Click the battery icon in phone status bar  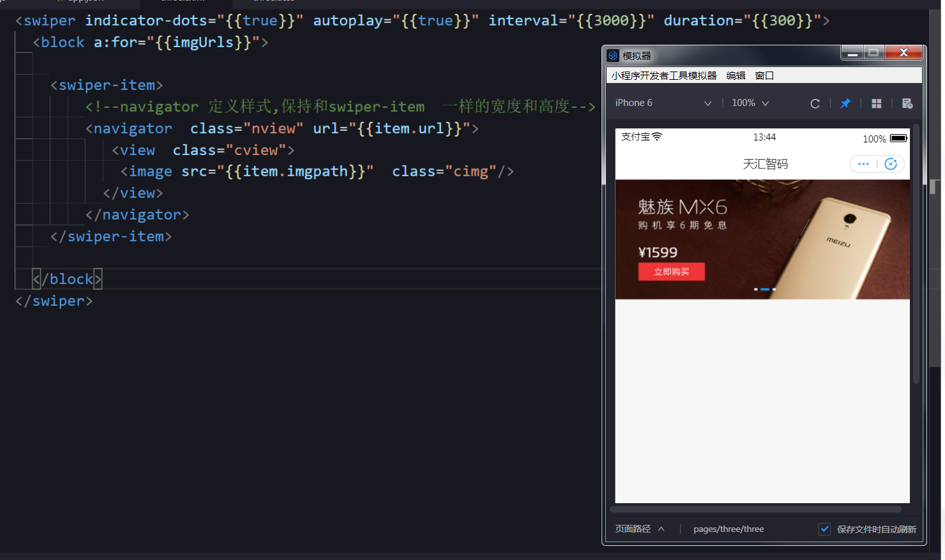898,138
